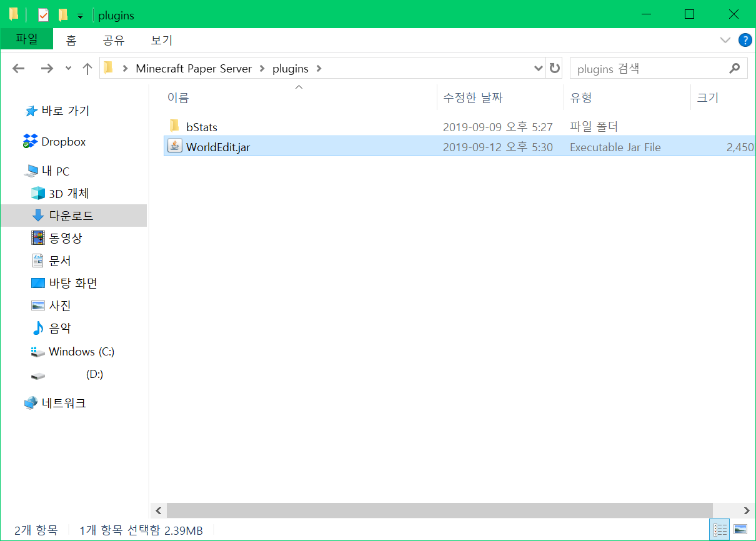Open Documents (문서) in sidebar

point(60,261)
